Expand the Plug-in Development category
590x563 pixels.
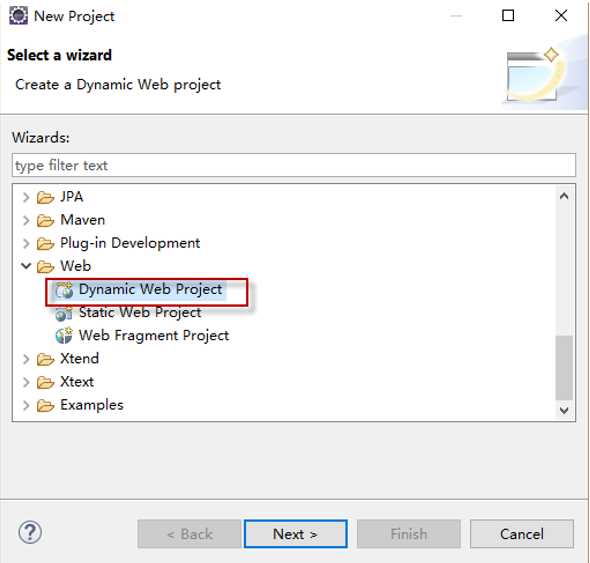pyautogui.click(x=26, y=243)
